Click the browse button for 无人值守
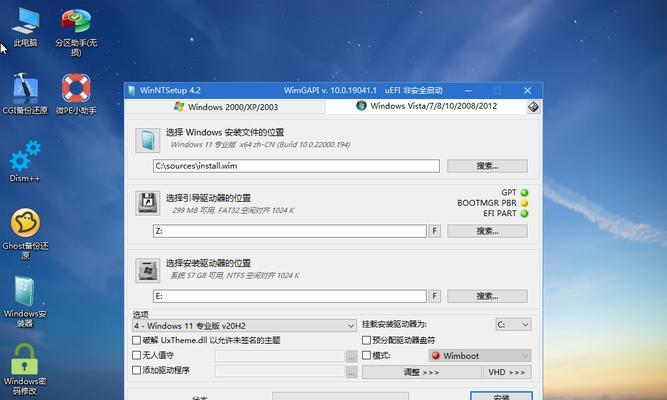This screenshot has height=400, width=667. (x=351, y=357)
